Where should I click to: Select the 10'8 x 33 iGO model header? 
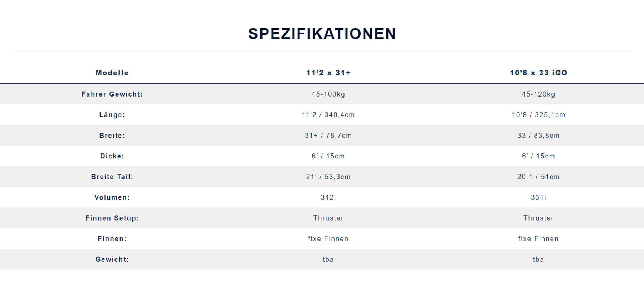tap(538, 73)
